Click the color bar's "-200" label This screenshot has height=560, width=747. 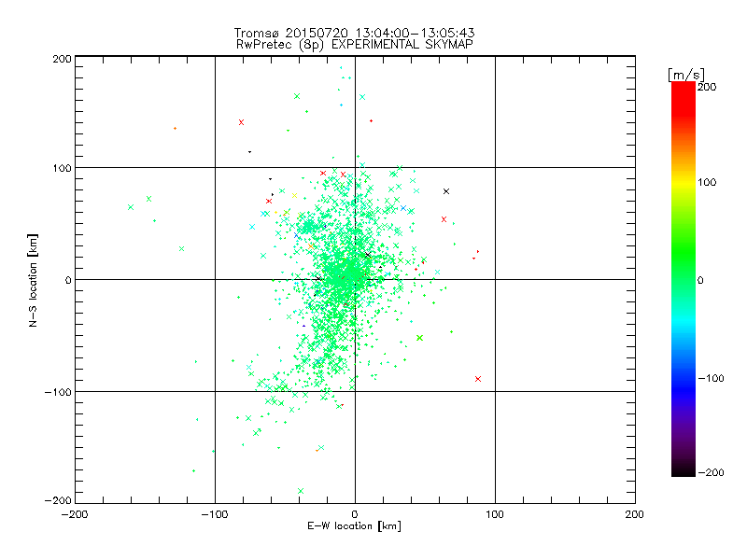tap(711, 473)
